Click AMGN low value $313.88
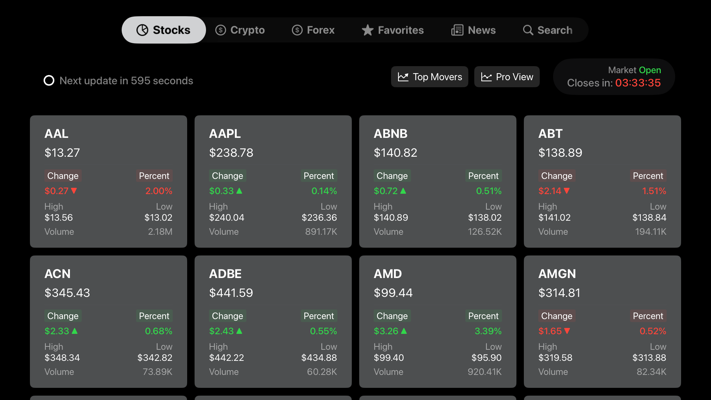Viewport: 711px width, 400px height. (x=649, y=358)
